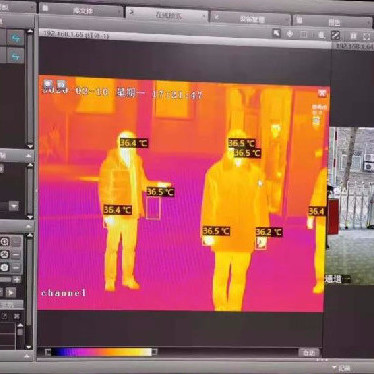Screen dimensions: 374x374
Task: Open the dropdown arrow in left panel
Action: 14,206
